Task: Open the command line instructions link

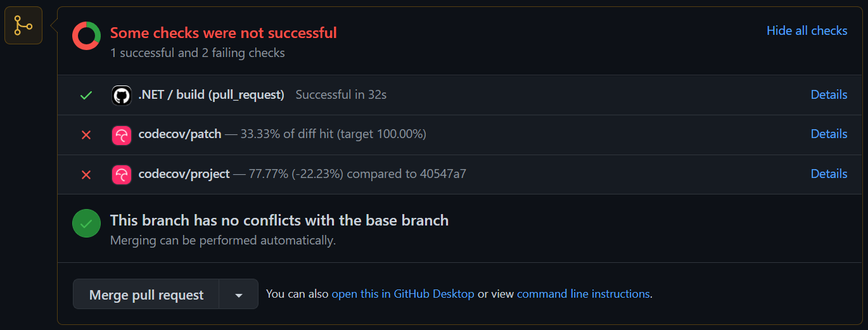Action: coord(583,294)
